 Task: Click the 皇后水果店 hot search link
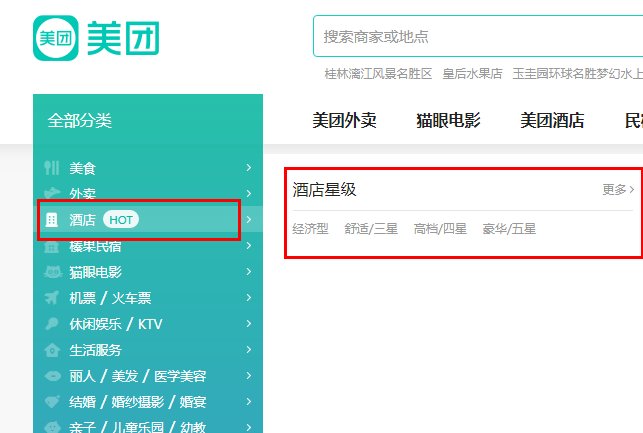click(472, 73)
